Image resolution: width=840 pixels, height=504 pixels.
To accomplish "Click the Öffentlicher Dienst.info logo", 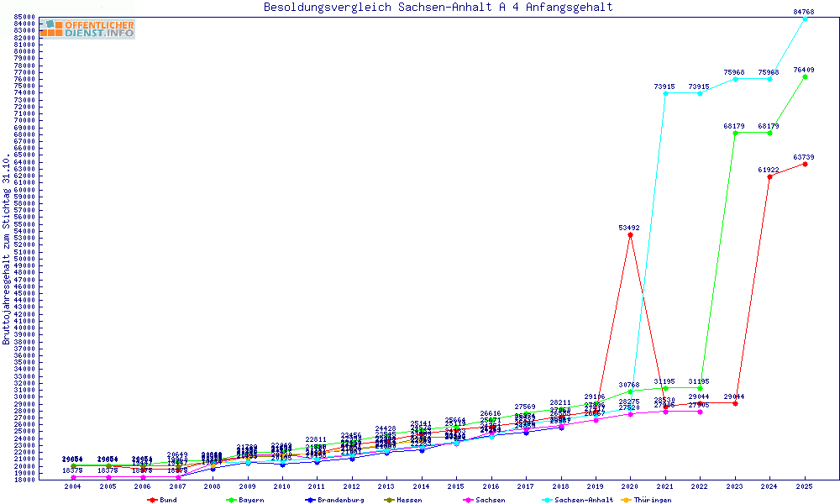I will coord(87,29).
